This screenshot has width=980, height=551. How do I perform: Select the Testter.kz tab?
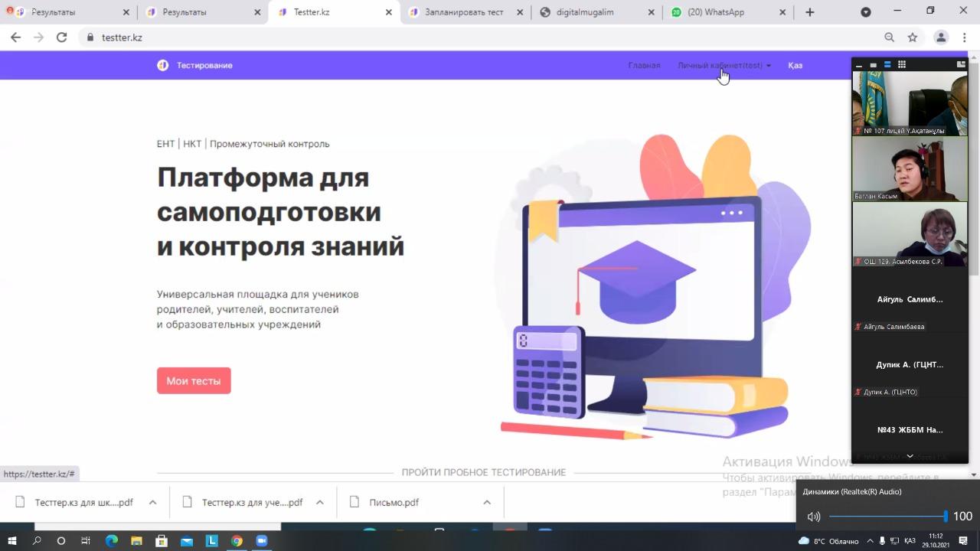pos(333,12)
